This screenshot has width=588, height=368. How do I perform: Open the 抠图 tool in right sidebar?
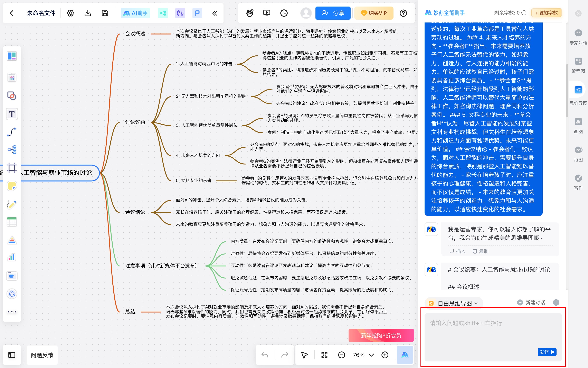pos(578,153)
